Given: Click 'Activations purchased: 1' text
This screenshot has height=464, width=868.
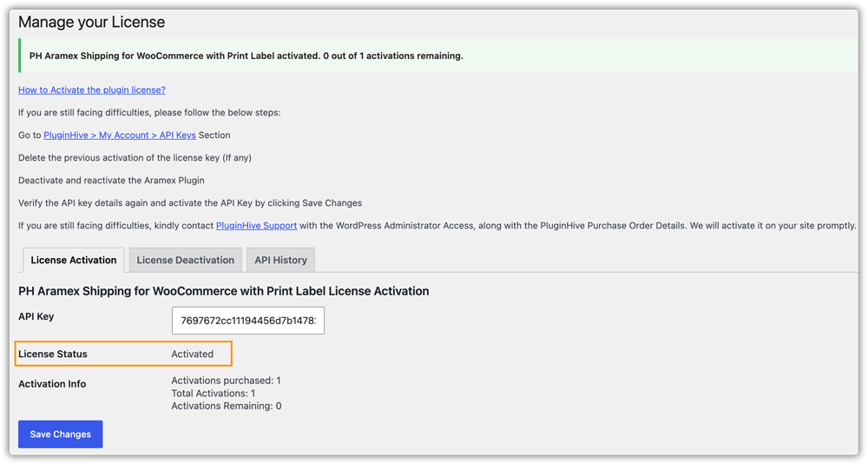Looking at the screenshot, I should [226, 381].
